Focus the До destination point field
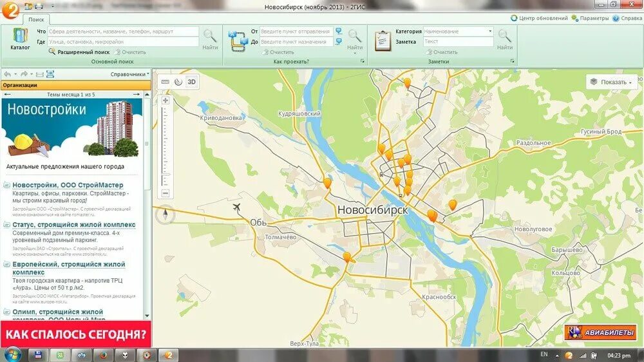This screenshot has width=644, height=362. 296,41
